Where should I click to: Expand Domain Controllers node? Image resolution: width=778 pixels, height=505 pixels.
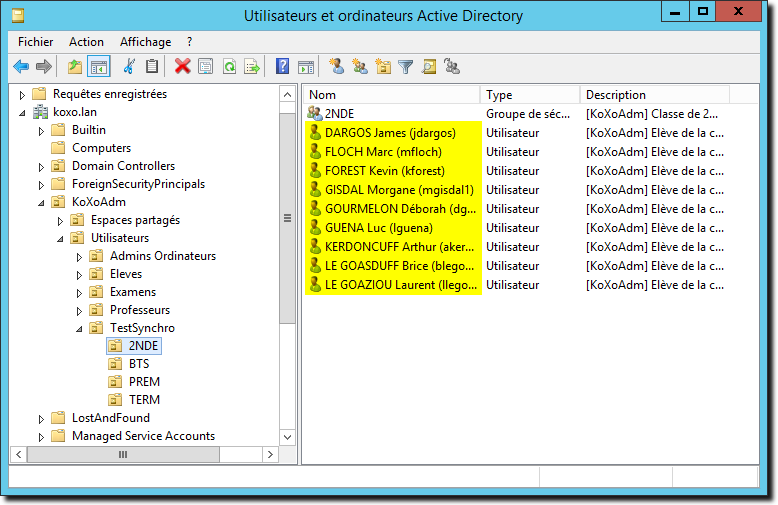[41, 167]
